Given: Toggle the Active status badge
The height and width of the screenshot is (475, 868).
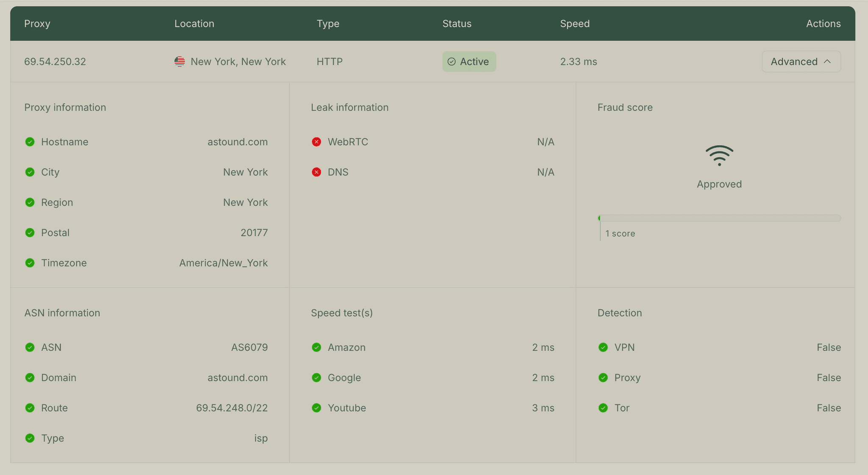Looking at the screenshot, I should click(469, 61).
